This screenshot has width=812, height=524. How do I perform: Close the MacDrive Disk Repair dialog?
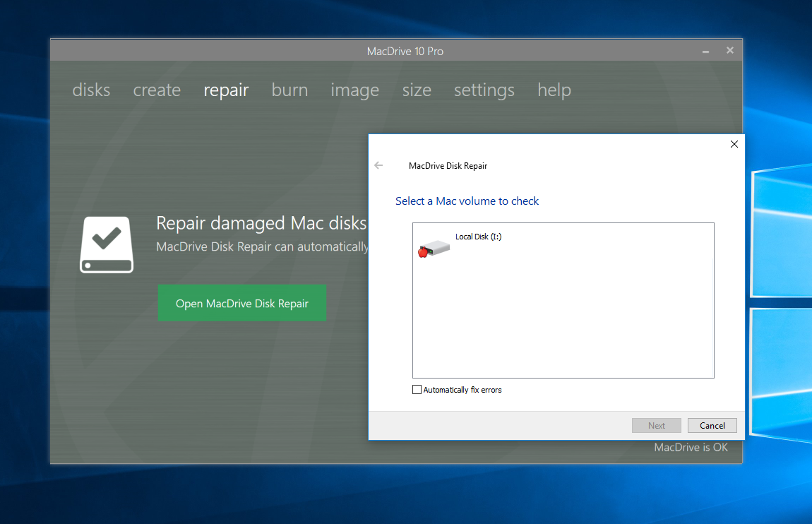point(734,144)
